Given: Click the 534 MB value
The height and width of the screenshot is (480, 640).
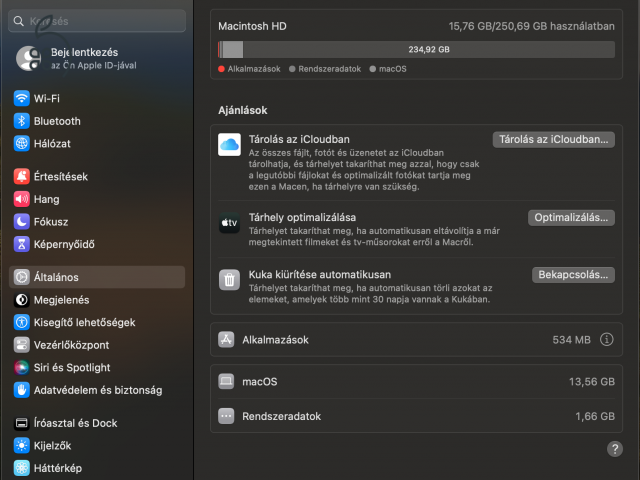Looking at the screenshot, I should 571,340.
